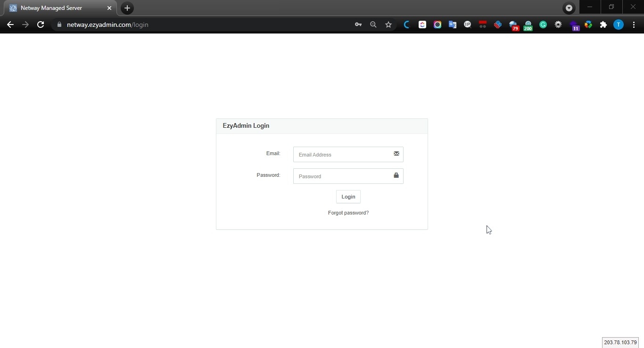The image size is (644, 348).
Task: Open the extension showing badge 79
Action: [513, 25]
